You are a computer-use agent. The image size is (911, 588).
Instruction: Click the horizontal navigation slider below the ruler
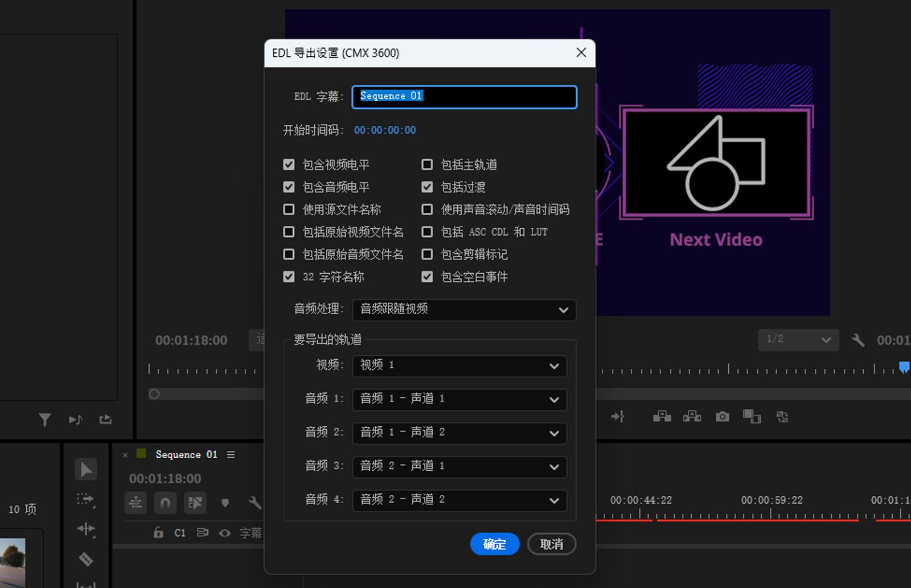click(154, 393)
